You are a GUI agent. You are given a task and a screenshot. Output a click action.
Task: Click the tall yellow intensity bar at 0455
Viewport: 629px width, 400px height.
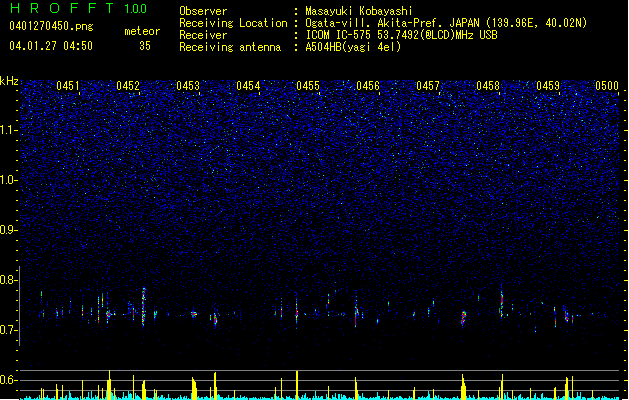297,385
